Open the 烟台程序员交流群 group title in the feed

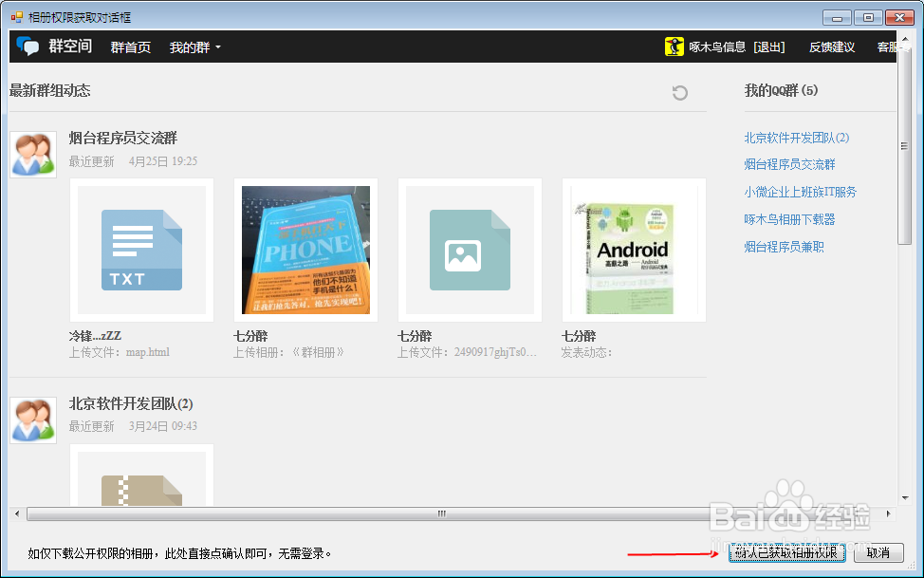123,138
